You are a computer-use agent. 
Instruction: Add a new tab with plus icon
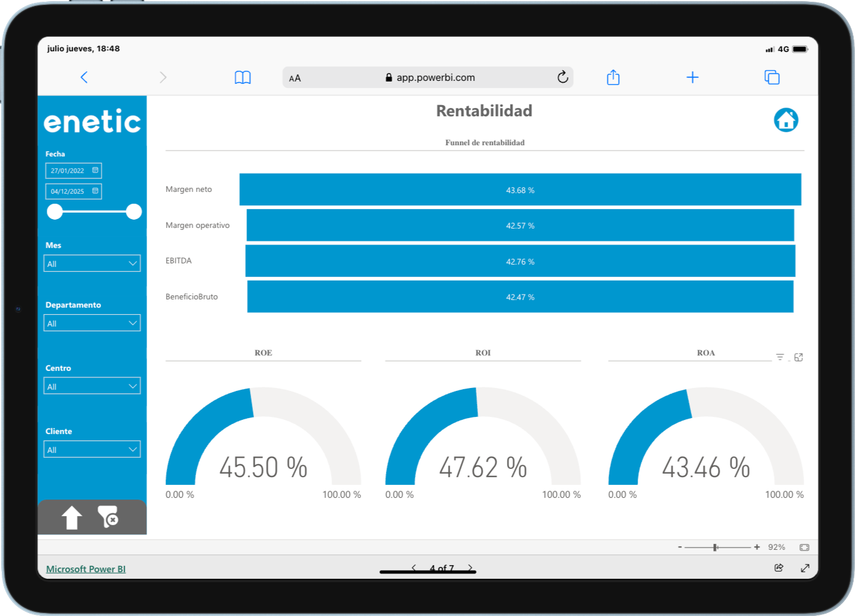693,77
